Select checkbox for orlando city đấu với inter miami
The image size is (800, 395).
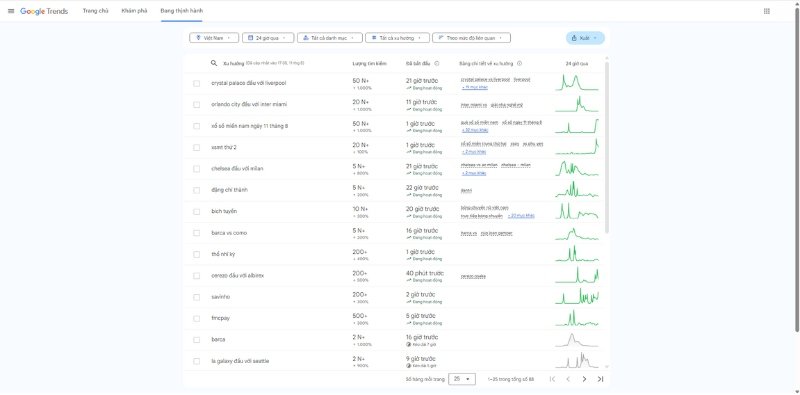[x=196, y=105]
